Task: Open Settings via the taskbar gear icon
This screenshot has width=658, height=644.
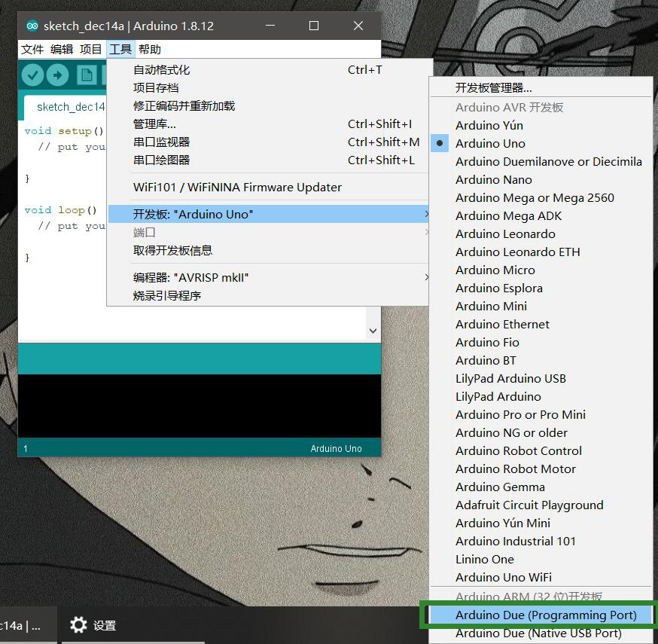Action: point(78,624)
